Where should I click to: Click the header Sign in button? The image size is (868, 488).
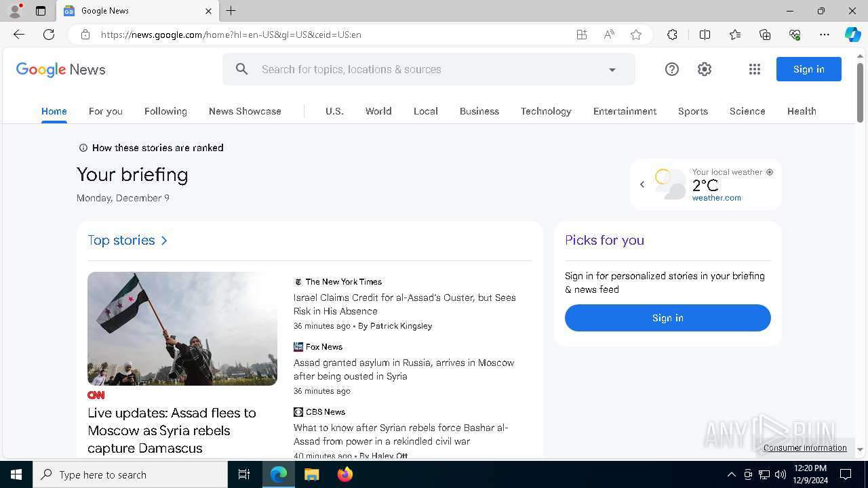tap(808, 69)
